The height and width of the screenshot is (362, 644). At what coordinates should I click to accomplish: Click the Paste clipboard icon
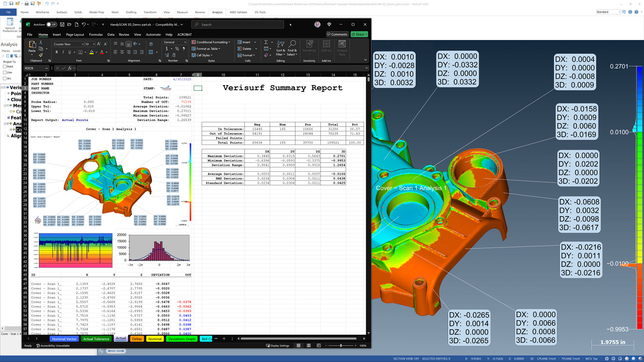(32, 44)
